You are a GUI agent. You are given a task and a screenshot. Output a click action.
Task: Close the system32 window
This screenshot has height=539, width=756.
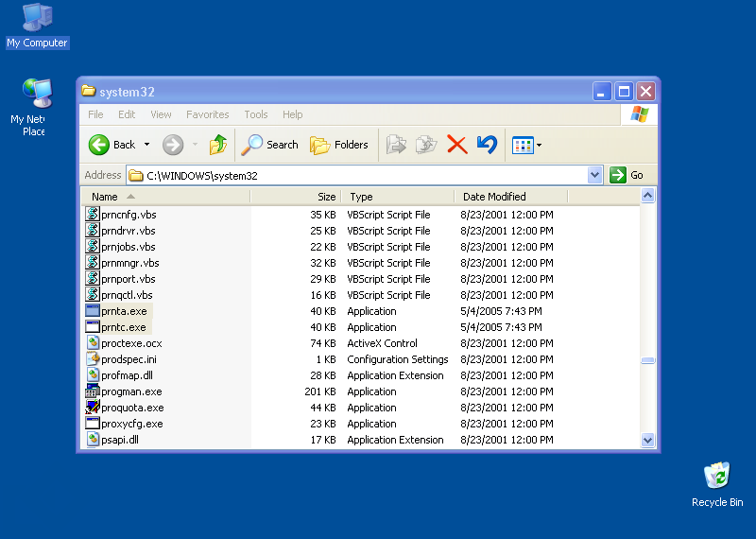(x=645, y=91)
